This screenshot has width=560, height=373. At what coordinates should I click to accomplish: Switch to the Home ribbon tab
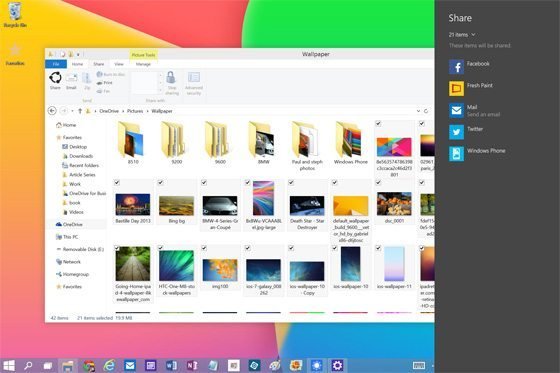[77, 64]
